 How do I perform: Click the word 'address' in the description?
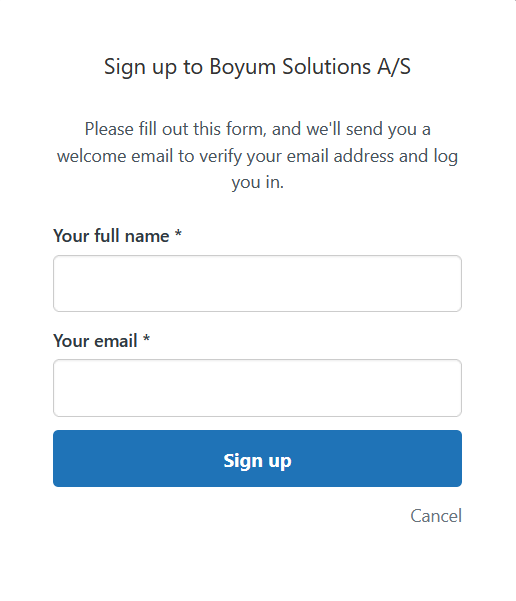tap(363, 156)
